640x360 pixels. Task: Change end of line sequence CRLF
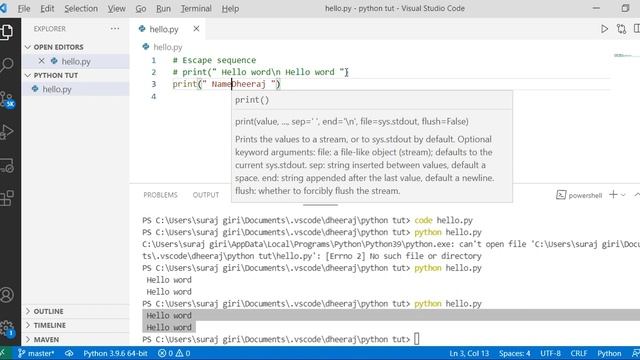coord(579,353)
